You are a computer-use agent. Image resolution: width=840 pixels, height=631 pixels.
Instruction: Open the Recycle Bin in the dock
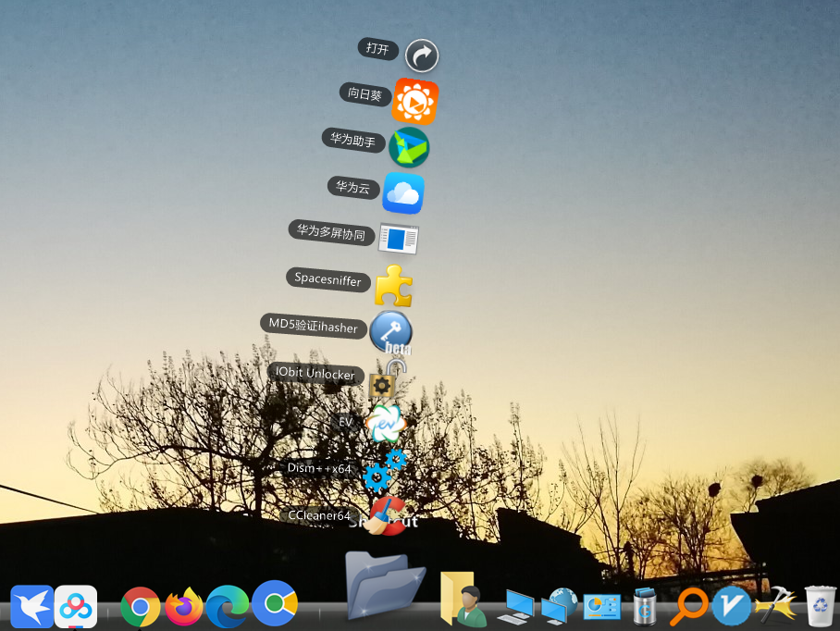pyautogui.click(x=821, y=606)
